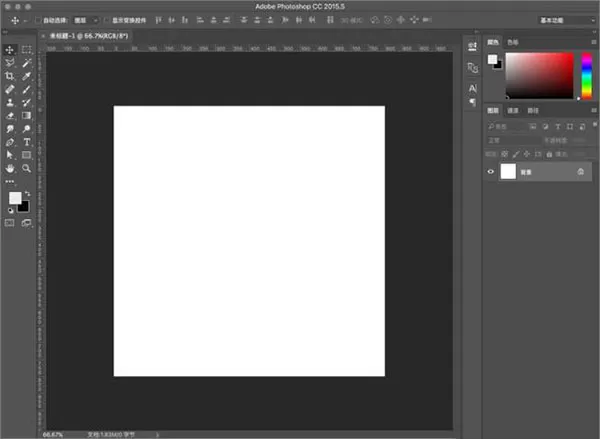This screenshot has height=439, width=600.
Task: Toggle the 背景 layer visibility eye
Action: [491, 171]
